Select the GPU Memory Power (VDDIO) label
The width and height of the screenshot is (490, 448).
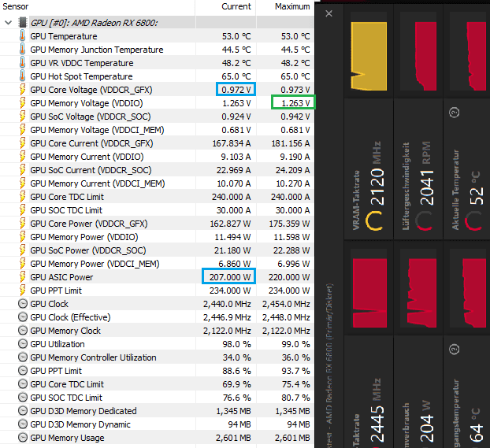tap(84, 237)
